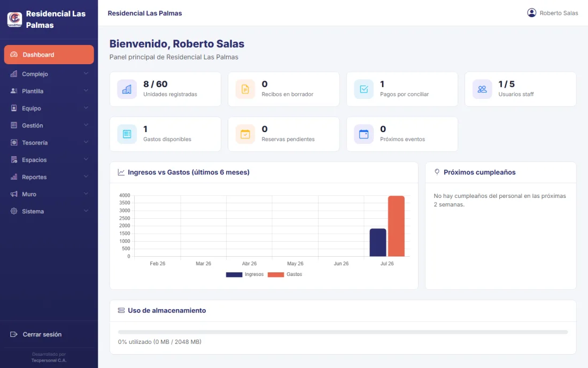Click the blue Ingresos bar for Jul 26
Viewport: 588px width, 368px height.
point(377,243)
